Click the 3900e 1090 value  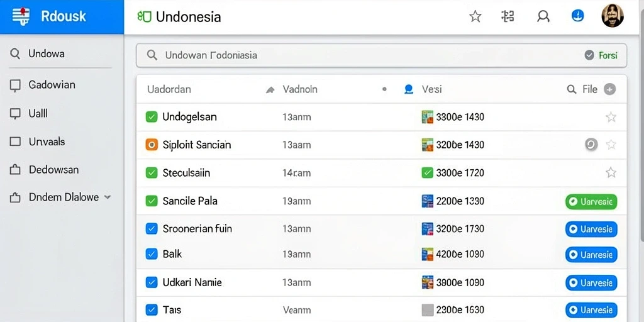coord(460,282)
